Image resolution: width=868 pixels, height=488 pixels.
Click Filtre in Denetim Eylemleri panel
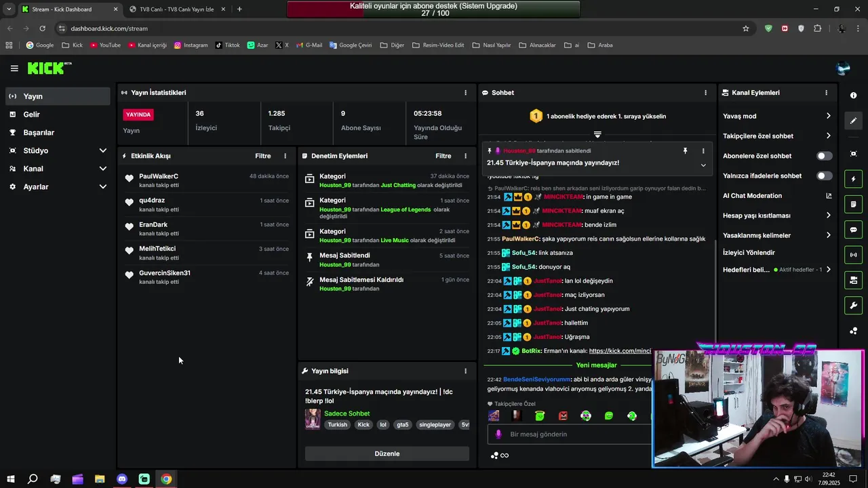pyautogui.click(x=443, y=156)
